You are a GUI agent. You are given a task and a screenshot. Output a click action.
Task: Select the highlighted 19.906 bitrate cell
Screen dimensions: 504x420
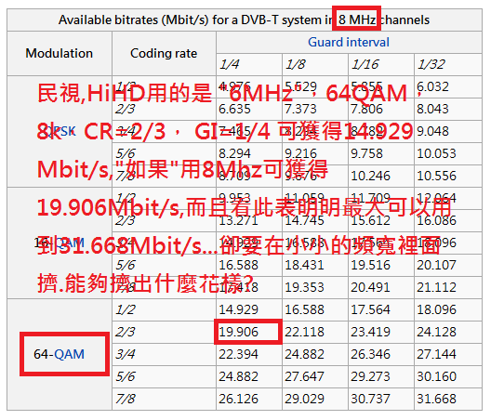click(248, 332)
